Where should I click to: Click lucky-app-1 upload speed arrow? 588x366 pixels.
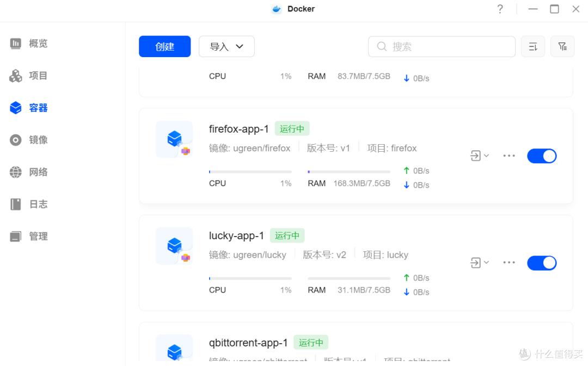[x=407, y=278]
